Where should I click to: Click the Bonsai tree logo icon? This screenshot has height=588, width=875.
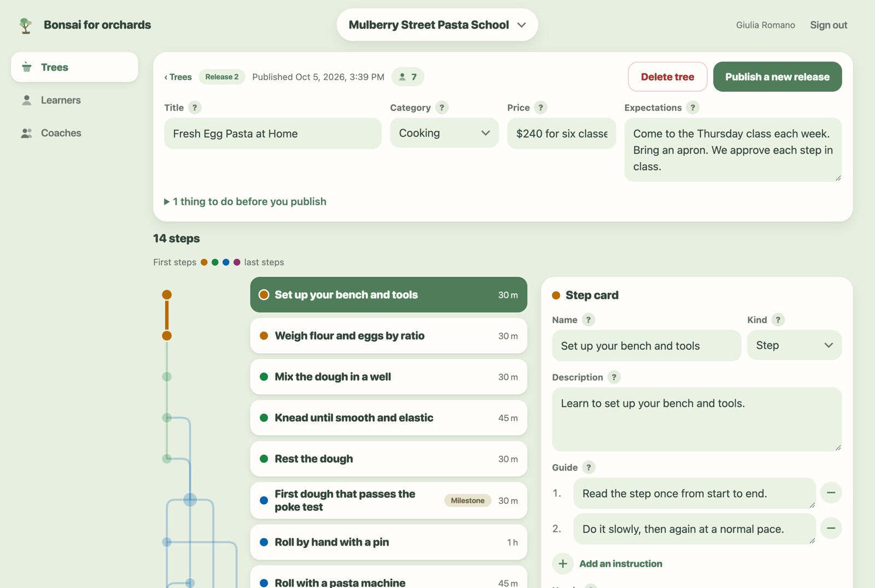25,25
